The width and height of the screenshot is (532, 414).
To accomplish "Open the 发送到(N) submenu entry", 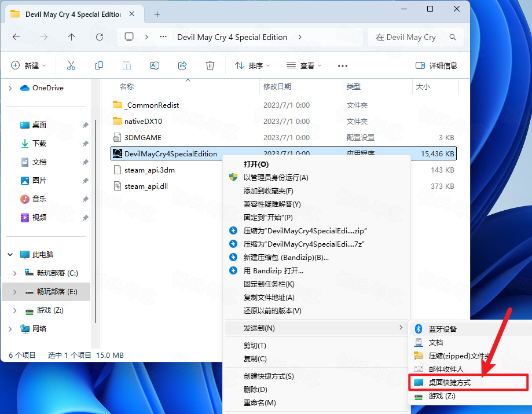I will [317, 328].
